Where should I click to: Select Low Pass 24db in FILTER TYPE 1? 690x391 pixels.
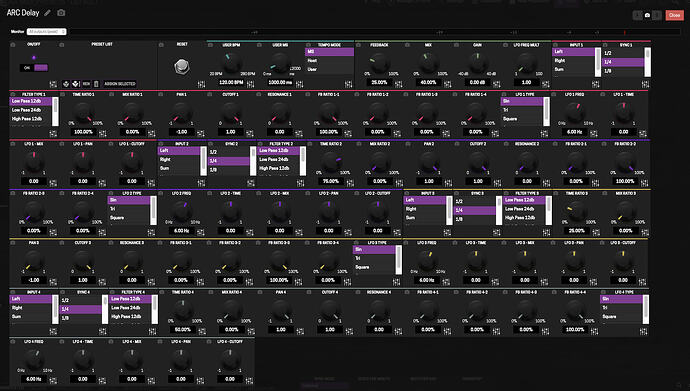point(31,110)
